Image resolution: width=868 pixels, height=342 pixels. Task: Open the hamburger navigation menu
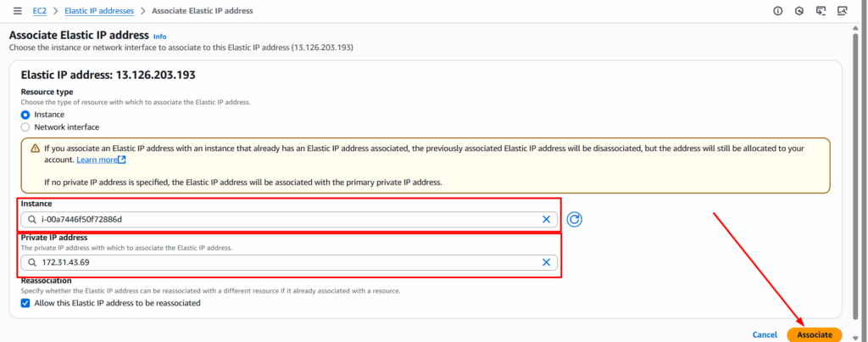coord(18,10)
